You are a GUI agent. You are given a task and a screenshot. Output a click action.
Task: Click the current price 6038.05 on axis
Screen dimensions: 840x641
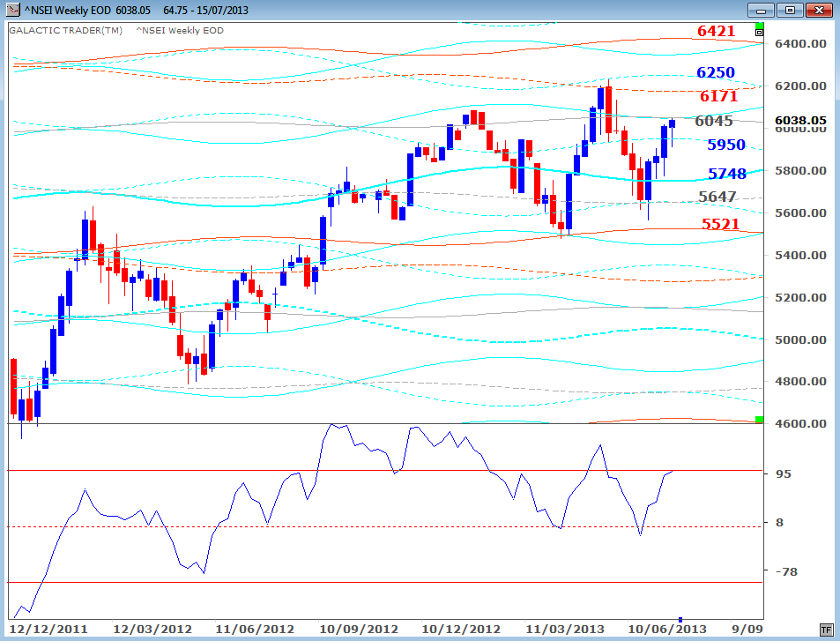(800, 120)
